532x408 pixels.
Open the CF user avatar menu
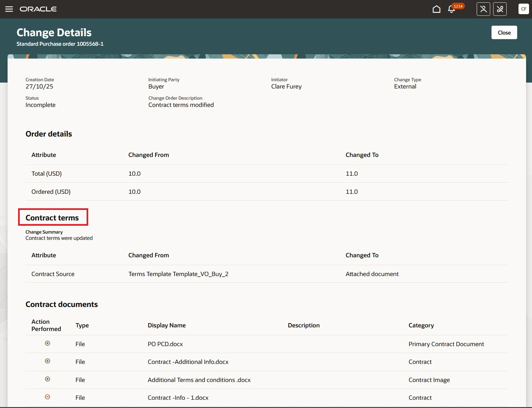(x=524, y=9)
